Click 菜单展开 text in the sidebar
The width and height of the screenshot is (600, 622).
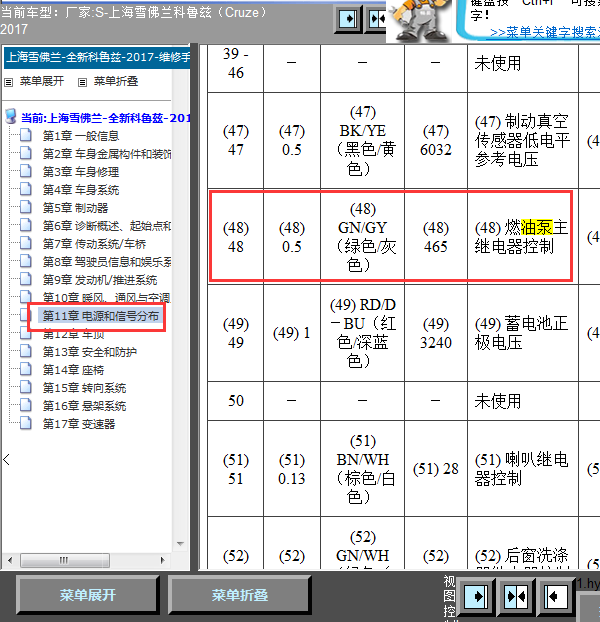pyautogui.click(x=42, y=81)
